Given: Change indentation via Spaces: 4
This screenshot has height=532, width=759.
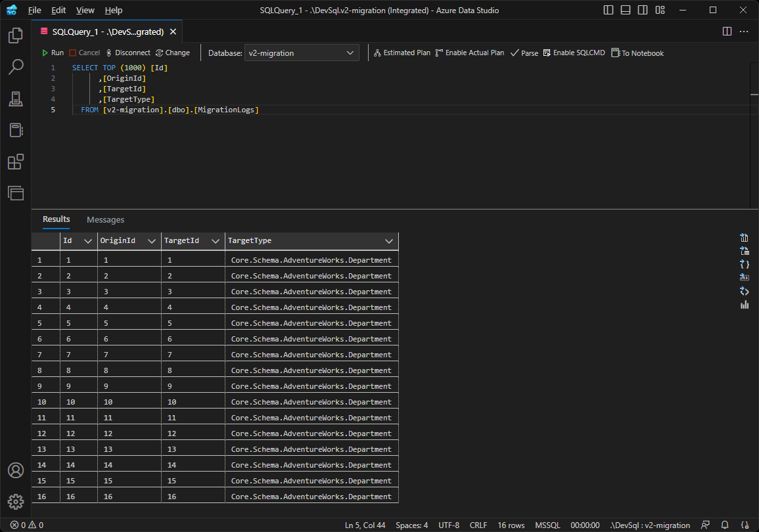Looking at the screenshot, I should 412,525.
